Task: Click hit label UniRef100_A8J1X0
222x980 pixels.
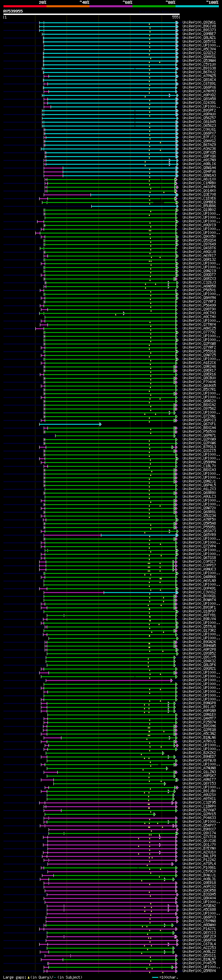Action: [199, 179]
